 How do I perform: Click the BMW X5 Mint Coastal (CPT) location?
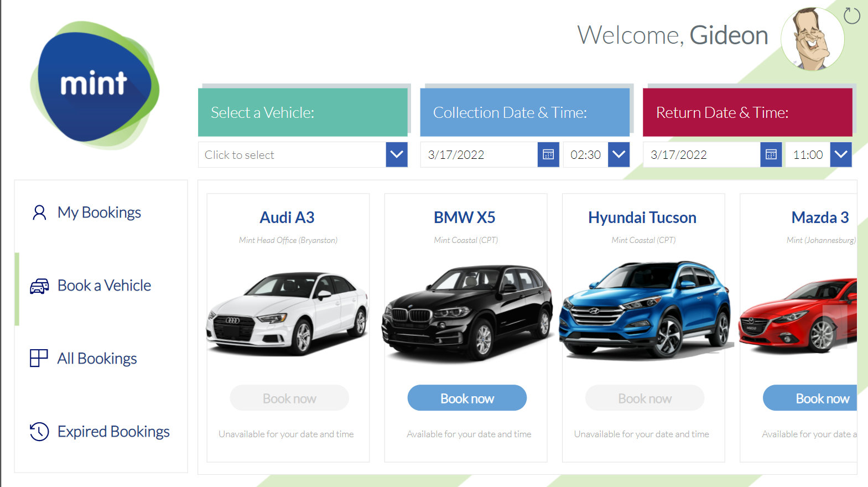coord(466,240)
